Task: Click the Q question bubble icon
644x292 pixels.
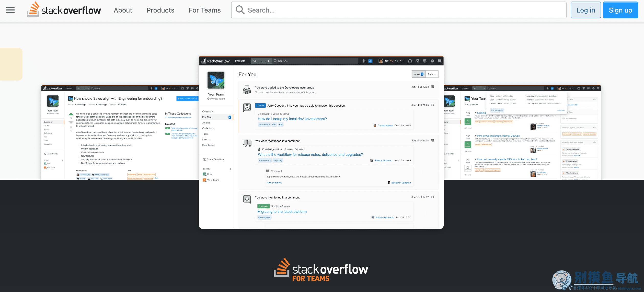Action: point(247,107)
